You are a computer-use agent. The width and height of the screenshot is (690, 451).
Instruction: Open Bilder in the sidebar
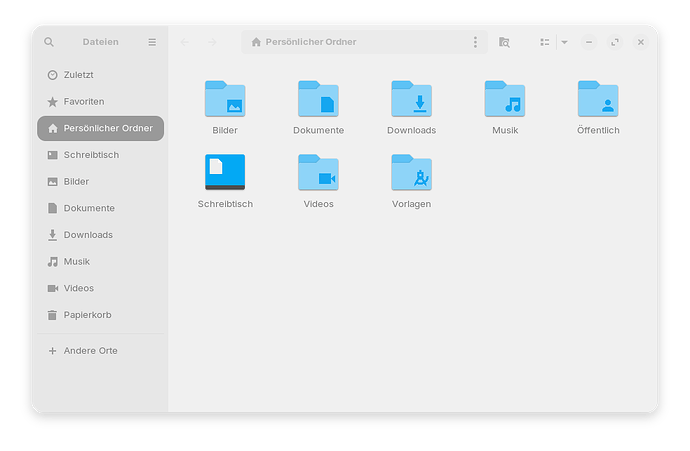point(100,182)
